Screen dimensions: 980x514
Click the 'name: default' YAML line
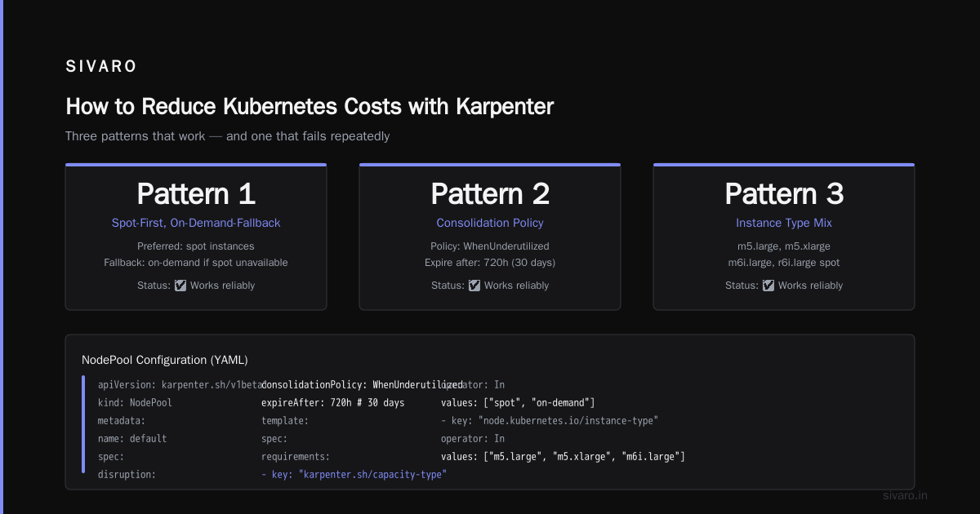(x=132, y=438)
